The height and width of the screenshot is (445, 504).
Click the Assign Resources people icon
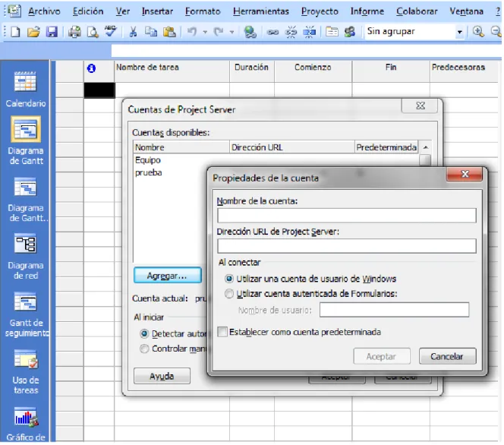[x=350, y=32]
